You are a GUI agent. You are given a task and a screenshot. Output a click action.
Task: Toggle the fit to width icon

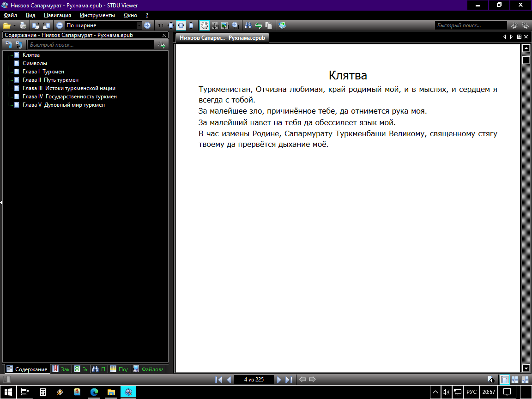pos(181,25)
